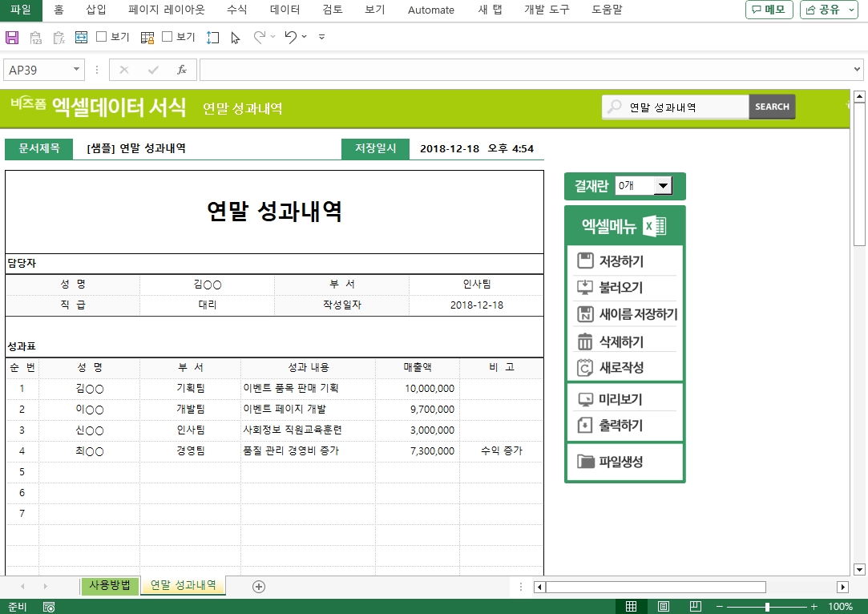Screen dimensions: 868x614
Task: Switch to the 사용방법 sheet tab
Action: [110, 585]
